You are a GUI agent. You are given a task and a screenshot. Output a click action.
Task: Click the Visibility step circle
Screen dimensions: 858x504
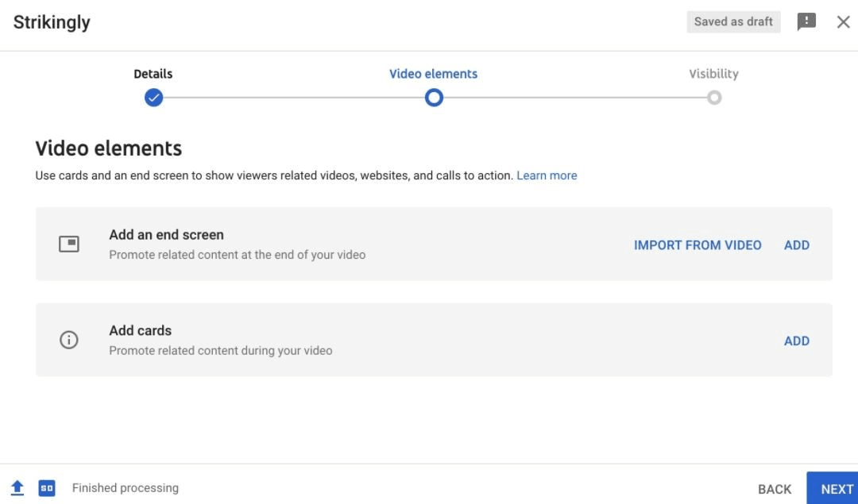click(713, 97)
